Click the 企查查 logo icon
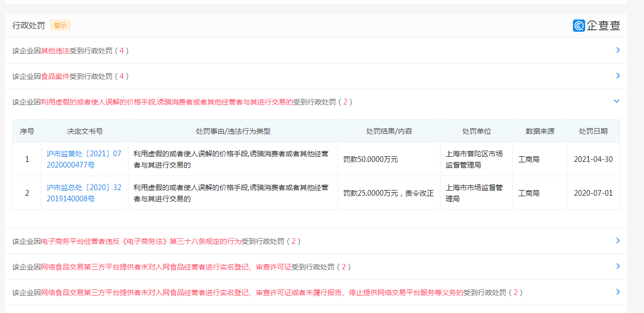The width and height of the screenshot is (644, 313). (x=579, y=26)
